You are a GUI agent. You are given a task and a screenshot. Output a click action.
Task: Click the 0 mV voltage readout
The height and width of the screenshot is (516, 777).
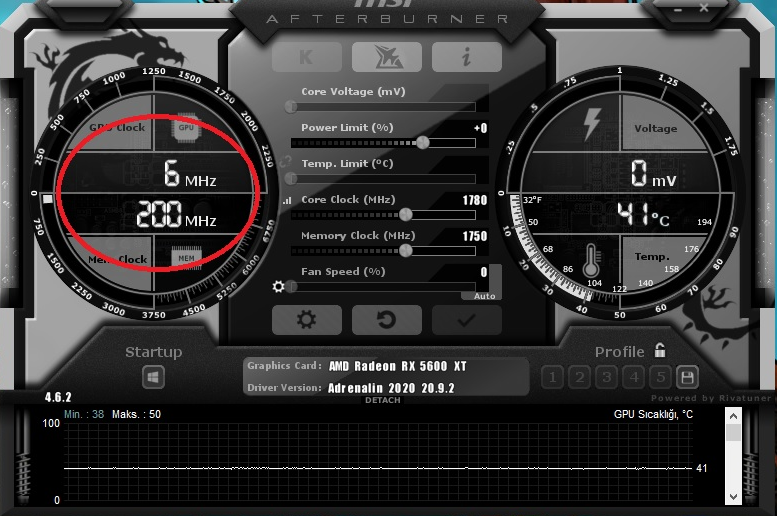[653, 173]
